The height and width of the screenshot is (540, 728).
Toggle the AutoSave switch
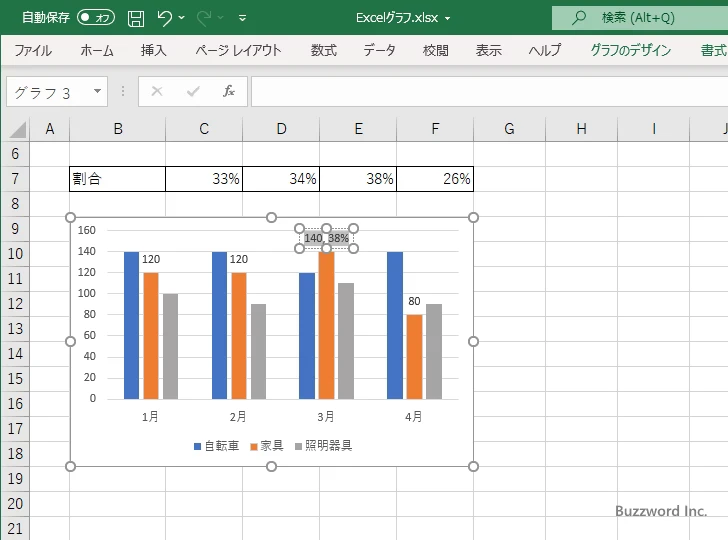click(x=96, y=18)
